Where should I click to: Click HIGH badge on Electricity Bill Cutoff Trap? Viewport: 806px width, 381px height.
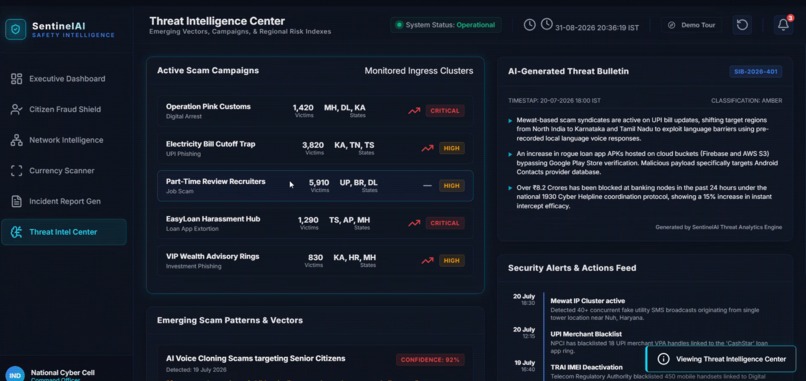[x=452, y=148]
